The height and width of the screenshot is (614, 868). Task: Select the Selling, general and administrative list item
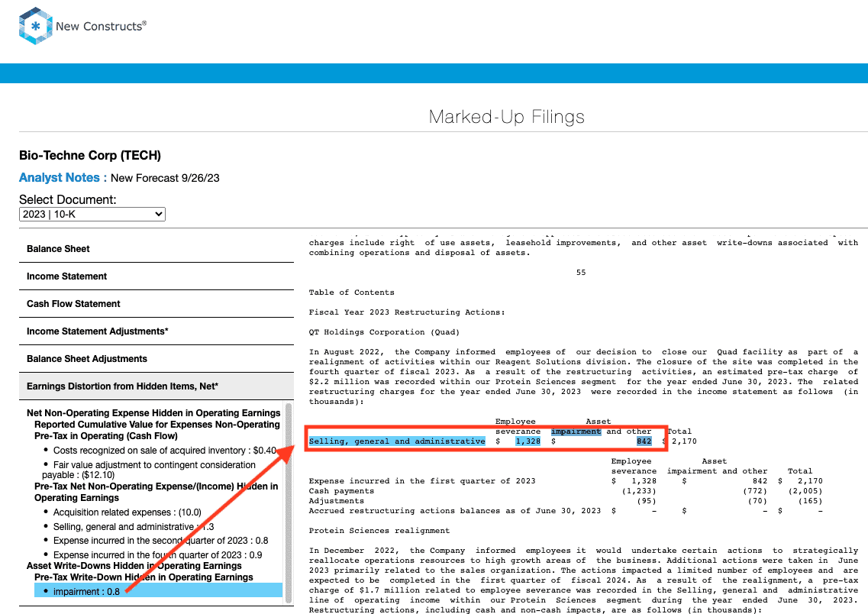pyautogui.click(x=134, y=526)
